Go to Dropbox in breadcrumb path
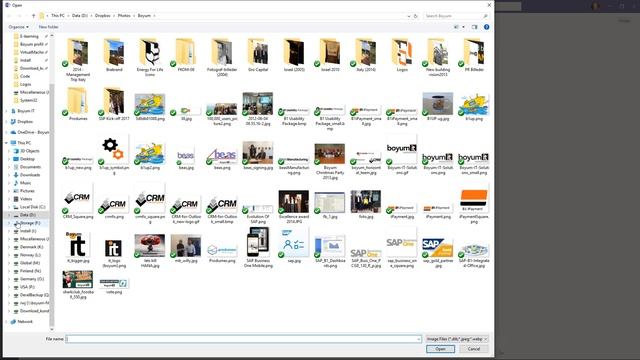 point(102,16)
